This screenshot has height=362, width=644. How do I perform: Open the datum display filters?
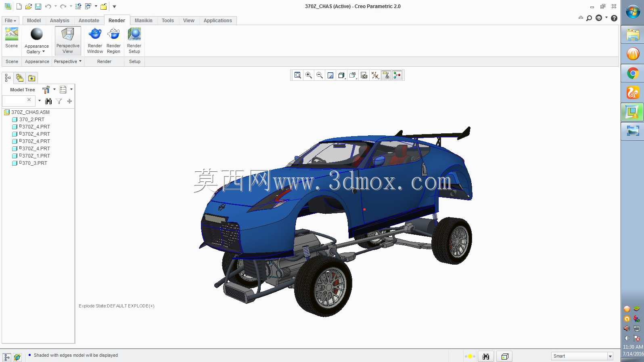pos(375,75)
